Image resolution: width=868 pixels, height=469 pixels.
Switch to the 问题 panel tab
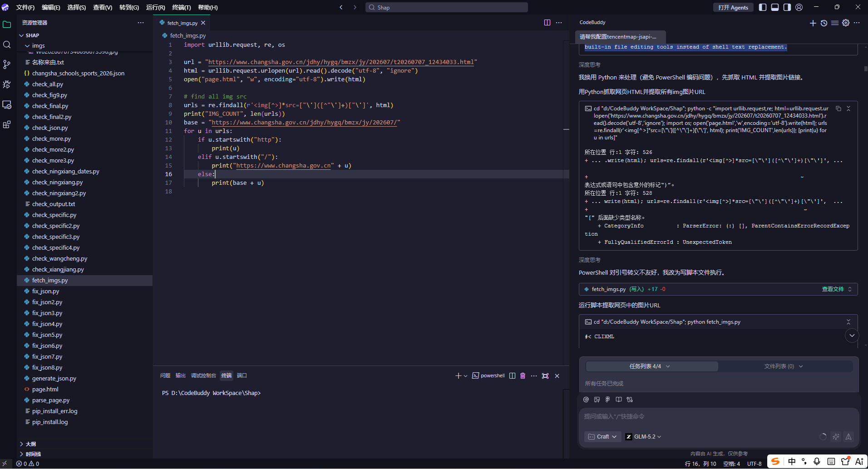(165, 375)
